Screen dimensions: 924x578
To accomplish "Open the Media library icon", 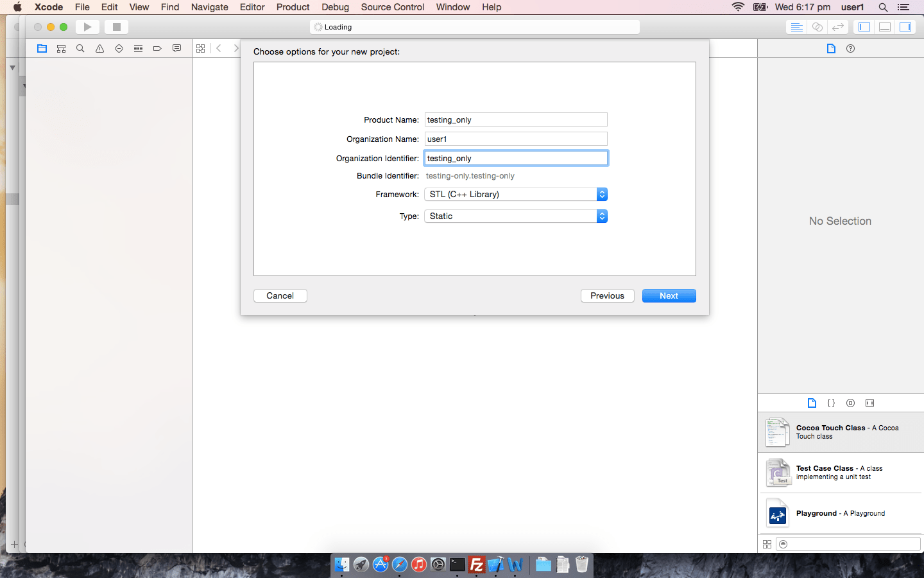I will (869, 403).
